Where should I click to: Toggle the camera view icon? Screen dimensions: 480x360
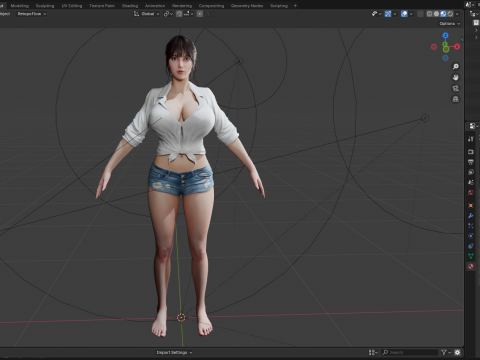pos(456,88)
